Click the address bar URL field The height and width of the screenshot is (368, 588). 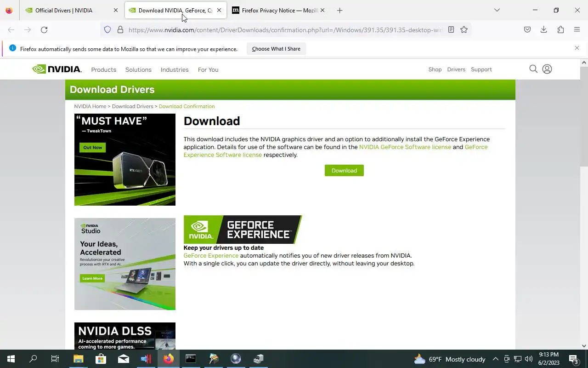(x=285, y=30)
